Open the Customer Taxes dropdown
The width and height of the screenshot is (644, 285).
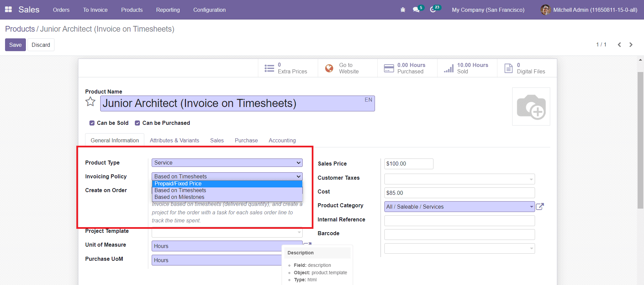(x=459, y=179)
